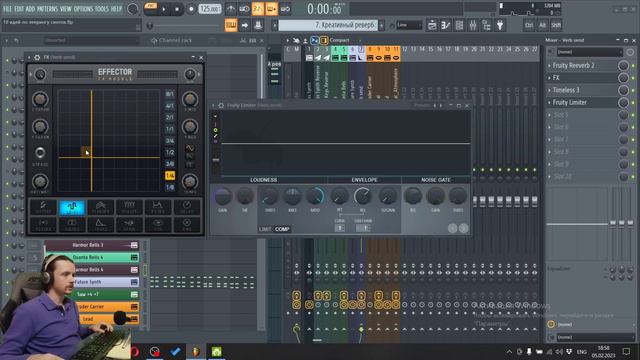The image size is (640, 360).
Task: Open the ADD menu
Action: pyautogui.click(x=30, y=9)
